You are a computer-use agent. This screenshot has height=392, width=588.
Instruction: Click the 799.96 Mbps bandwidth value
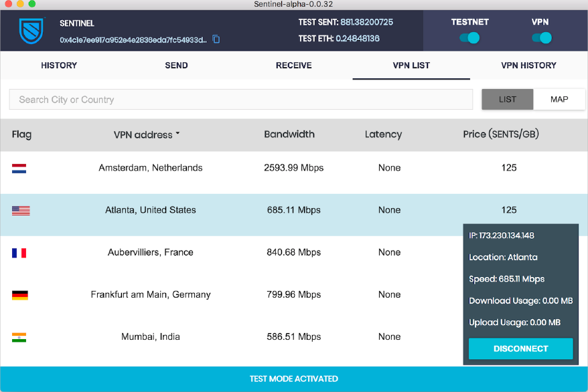click(x=293, y=294)
